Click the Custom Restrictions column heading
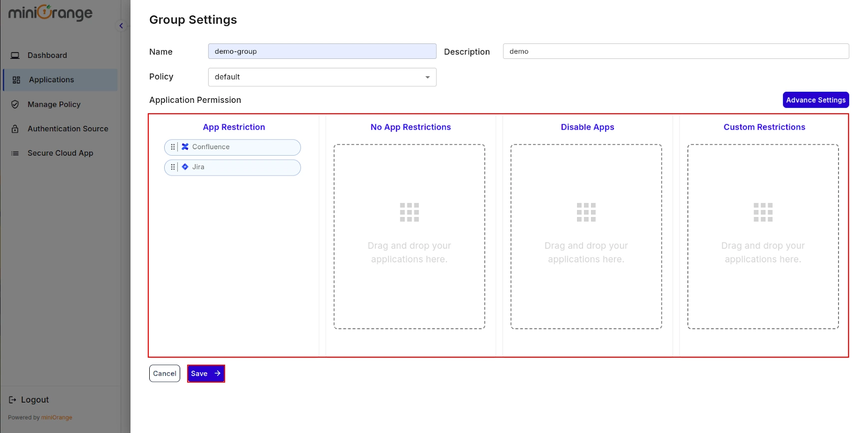This screenshot has width=868, height=433. pyautogui.click(x=764, y=127)
